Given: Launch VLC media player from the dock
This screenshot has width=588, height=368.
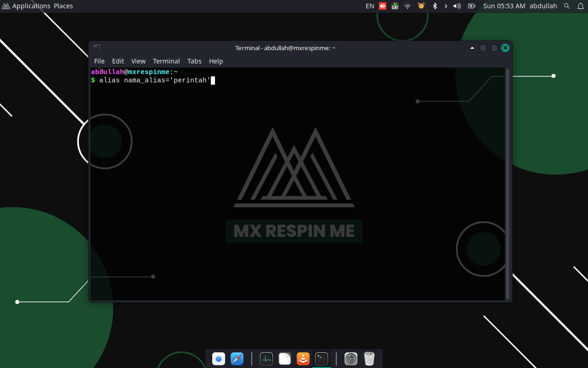Looking at the screenshot, I should tap(303, 359).
